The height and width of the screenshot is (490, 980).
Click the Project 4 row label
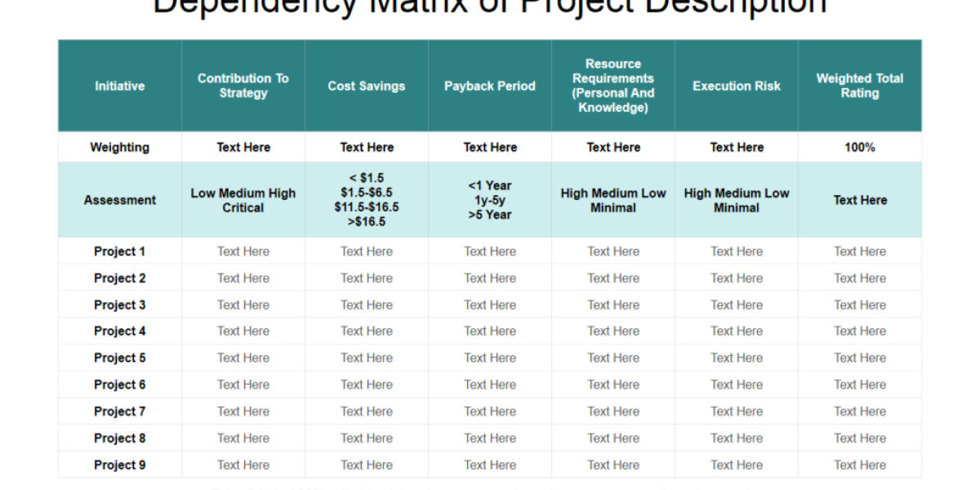coord(120,331)
